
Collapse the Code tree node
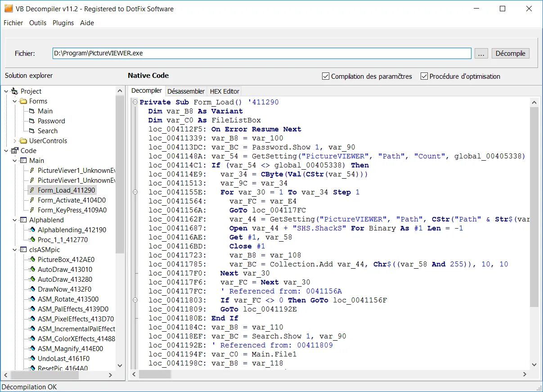tap(6, 151)
